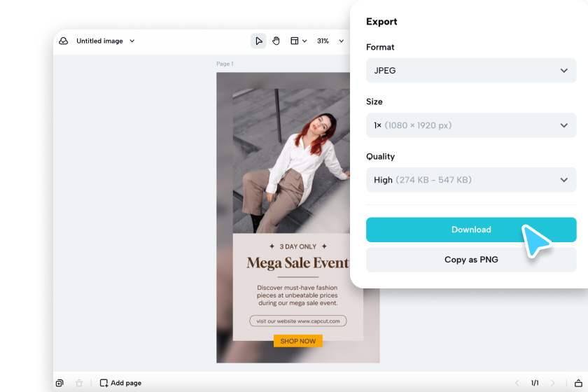
Task: Go to next page arrow
Action: coord(553,383)
